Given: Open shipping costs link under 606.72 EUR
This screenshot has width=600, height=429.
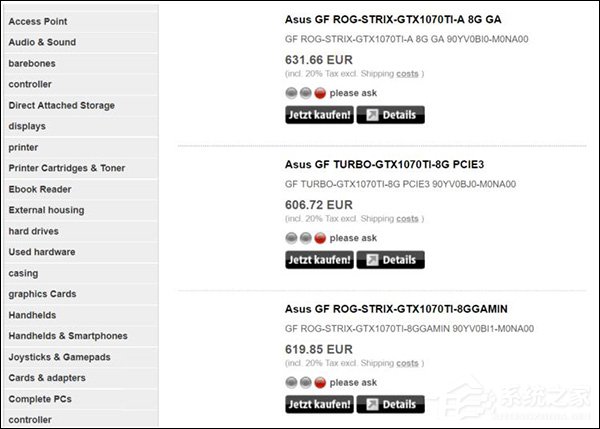Looking at the screenshot, I should coord(407,218).
